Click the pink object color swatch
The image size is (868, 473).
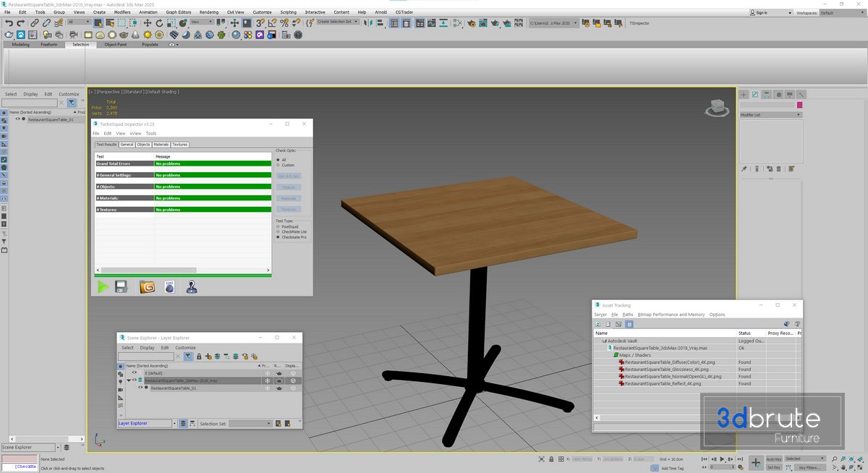point(799,106)
